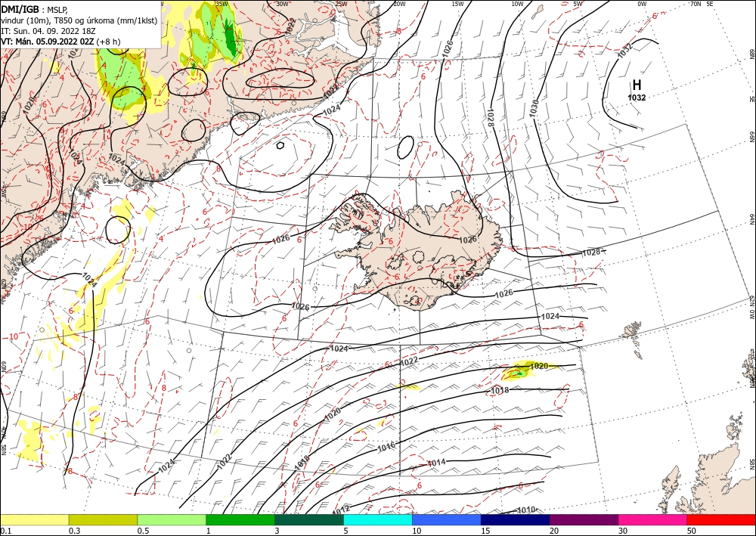Click the '5W' longitude label at top
The image size is (756, 536).
point(578,3)
